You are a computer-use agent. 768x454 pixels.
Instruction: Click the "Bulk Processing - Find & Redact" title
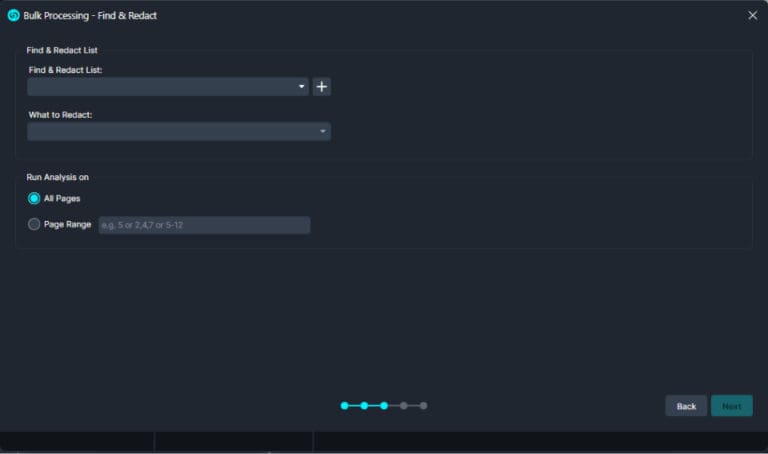click(x=90, y=15)
